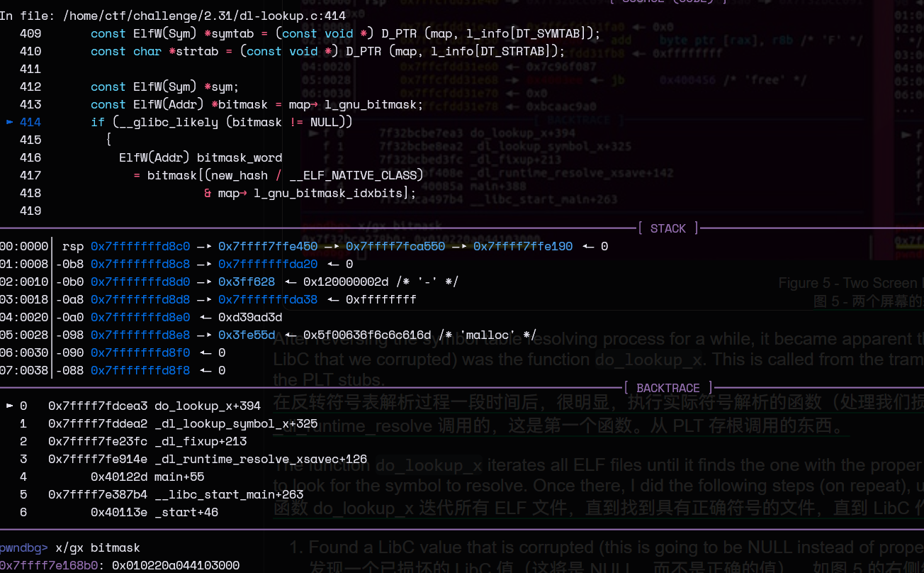924x573 pixels.
Task: Click the x/gx bitmask command at the prompt
Action: (x=98, y=547)
